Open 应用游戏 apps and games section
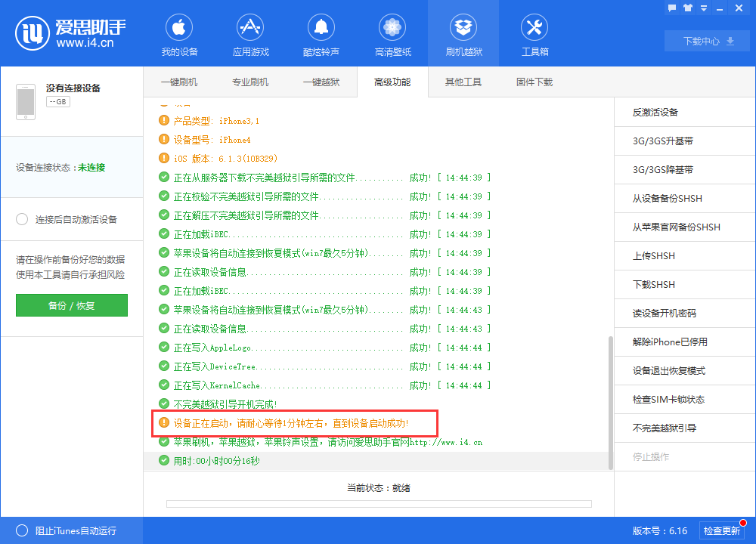 click(x=250, y=36)
